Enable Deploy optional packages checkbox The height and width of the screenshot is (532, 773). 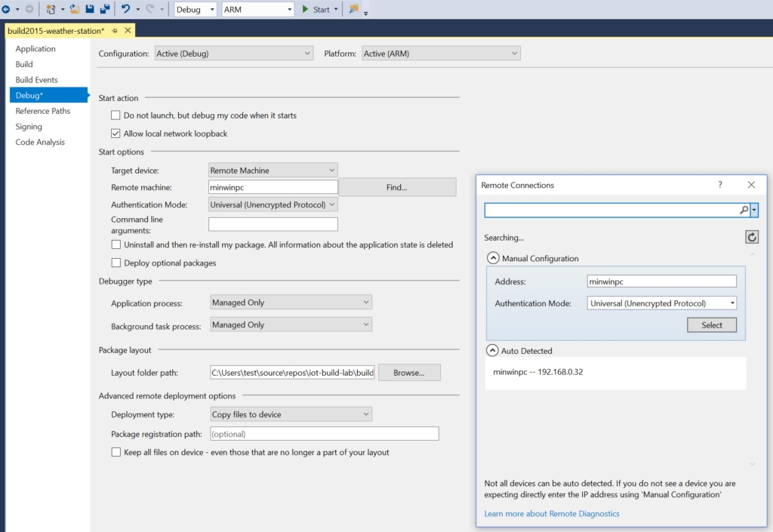tap(115, 263)
